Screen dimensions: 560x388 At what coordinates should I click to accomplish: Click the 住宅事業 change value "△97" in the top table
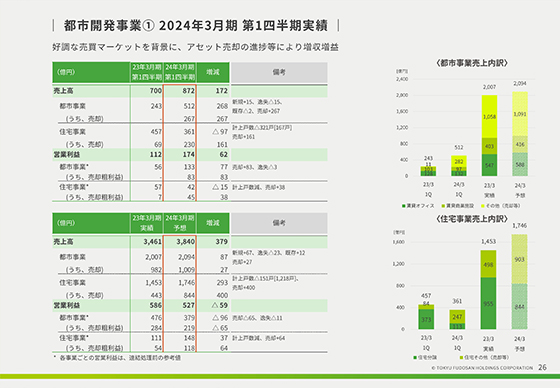tap(220, 132)
